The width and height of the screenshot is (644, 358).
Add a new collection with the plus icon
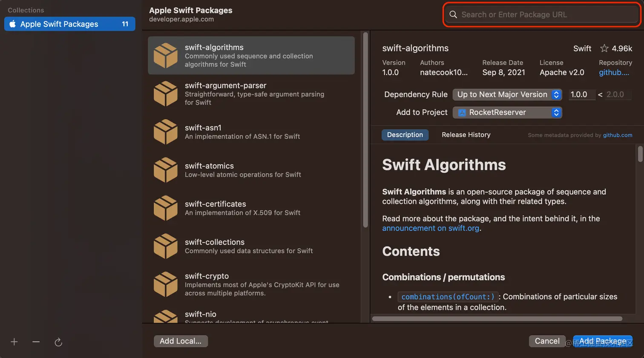(x=14, y=341)
